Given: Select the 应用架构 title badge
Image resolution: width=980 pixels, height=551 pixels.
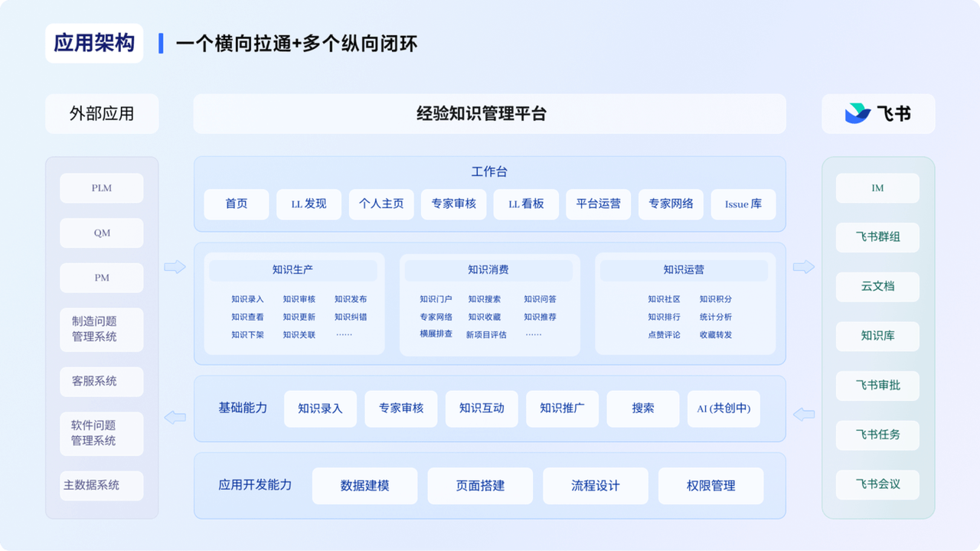Looking at the screenshot, I should (x=94, y=43).
